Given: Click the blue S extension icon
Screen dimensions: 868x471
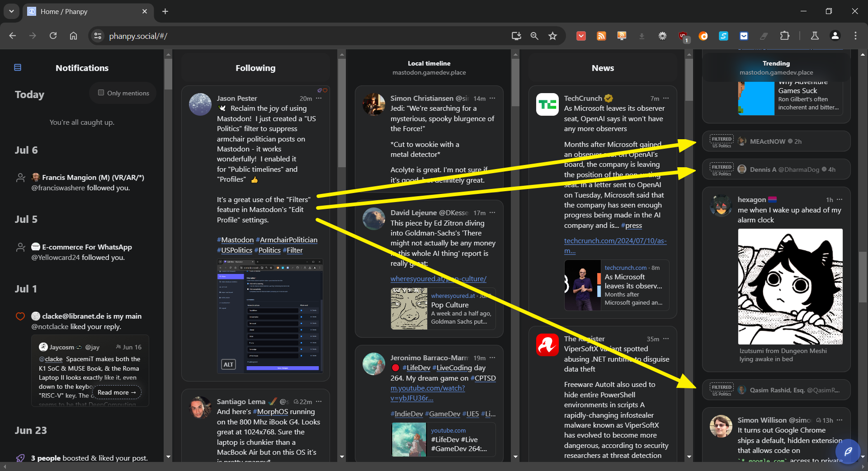Looking at the screenshot, I should [723, 36].
